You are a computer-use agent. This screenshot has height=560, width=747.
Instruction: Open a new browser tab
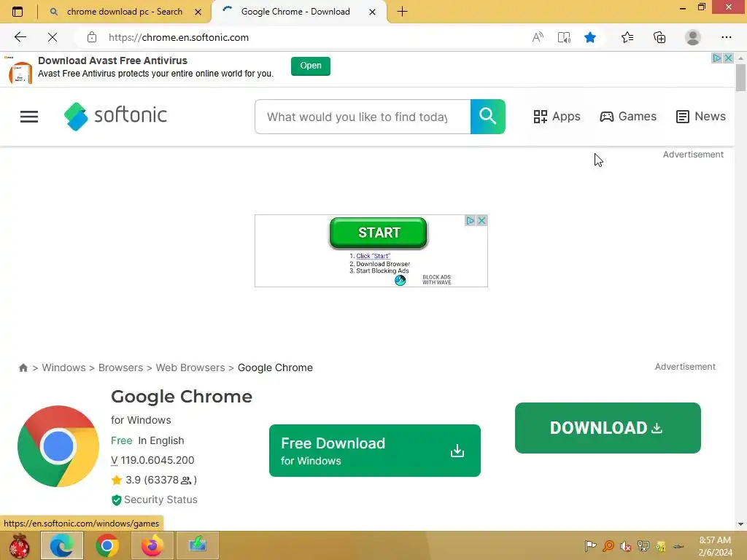click(x=402, y=12)
